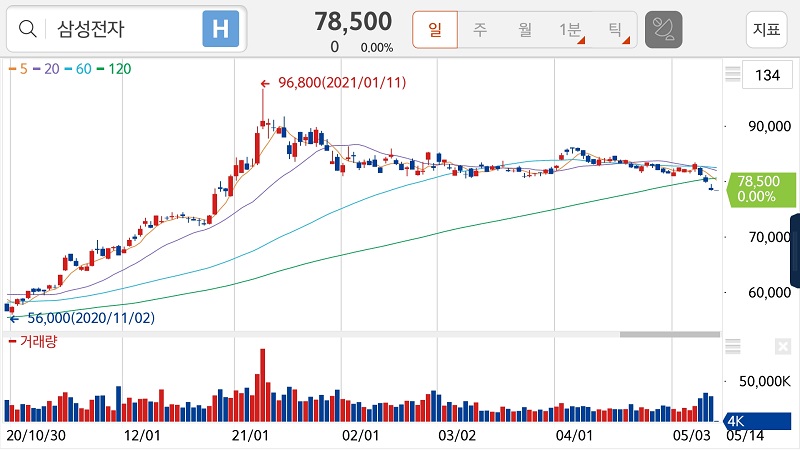Close the 거래량 volume panel

[782, 346]
